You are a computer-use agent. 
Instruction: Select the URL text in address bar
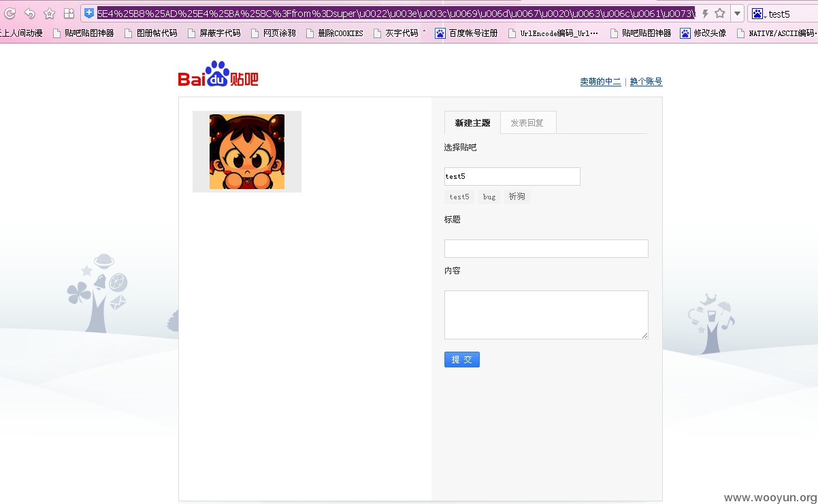click(396, 13)
